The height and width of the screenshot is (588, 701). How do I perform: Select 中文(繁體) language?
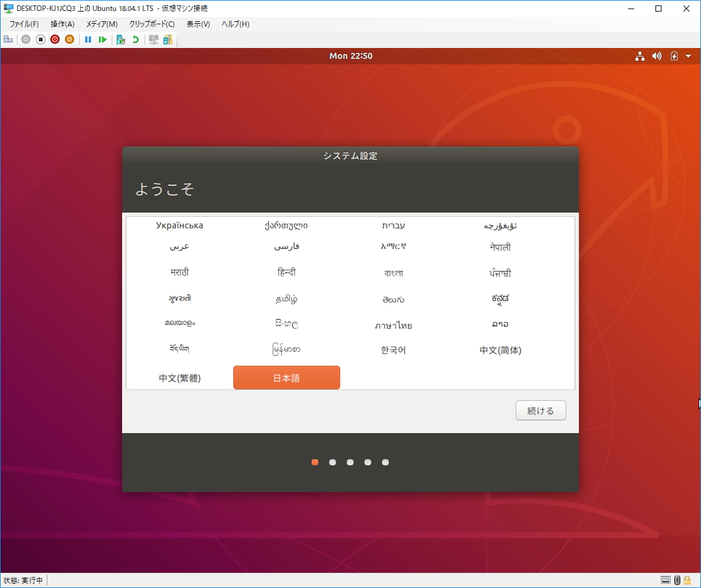180,378
